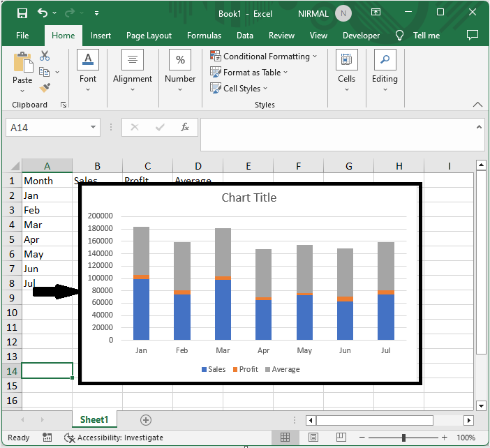The height and width of the screenshot is (448, 490).
Task: Click the Cut scissors icon
Action: click(x=45, y=56)
